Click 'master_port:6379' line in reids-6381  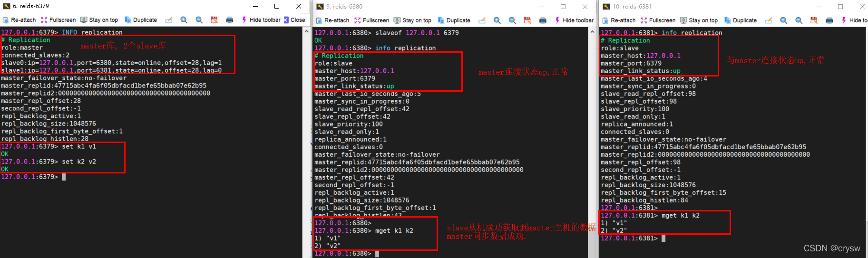[631, 63]
